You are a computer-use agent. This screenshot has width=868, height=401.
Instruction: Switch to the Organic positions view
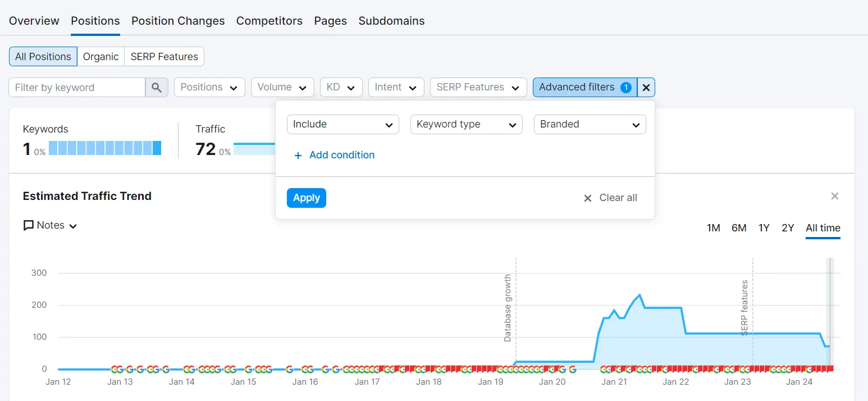(100, 56)
